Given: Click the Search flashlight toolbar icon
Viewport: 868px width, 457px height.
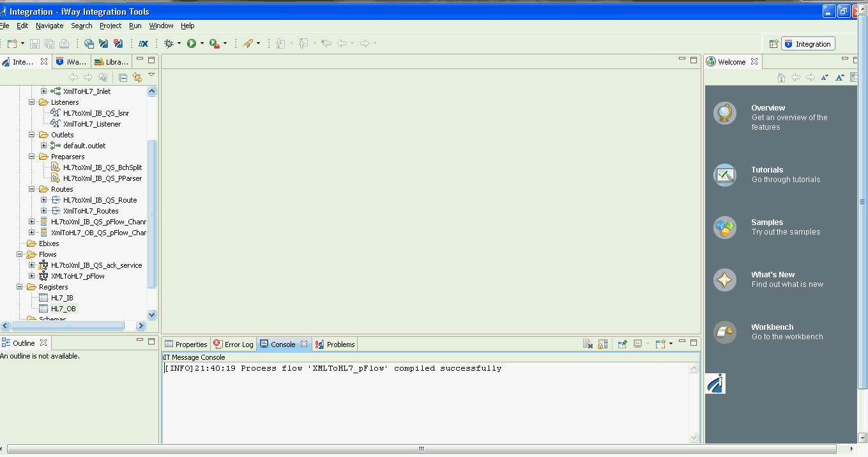Looking at the screenshot, I should [248, 43].
